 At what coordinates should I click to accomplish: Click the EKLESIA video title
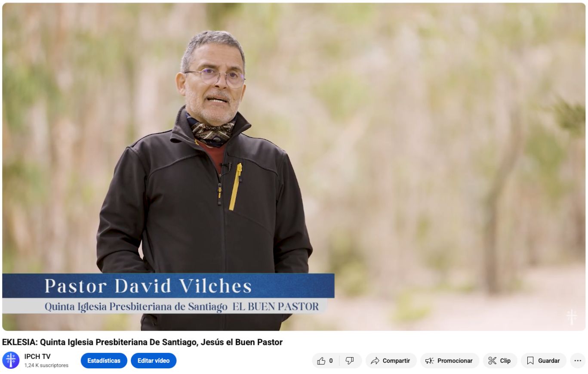tap(142, 343)
